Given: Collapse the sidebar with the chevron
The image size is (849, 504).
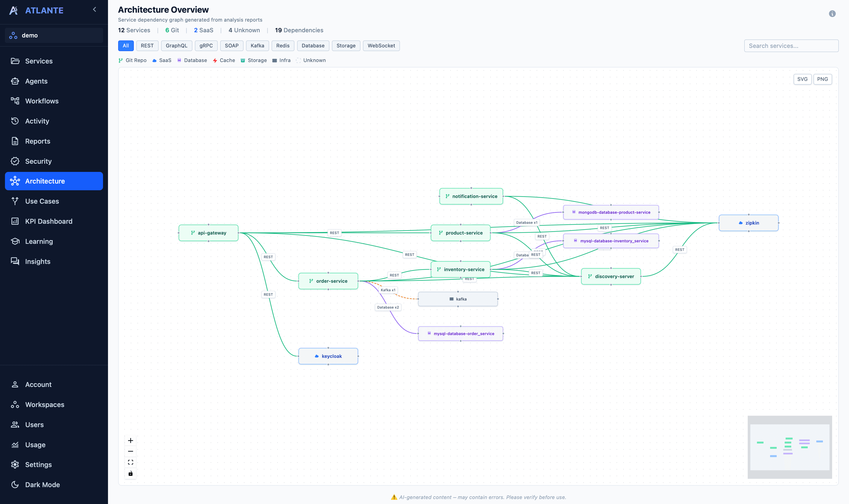Looking at the screenshot, I should tap(95, 9).
